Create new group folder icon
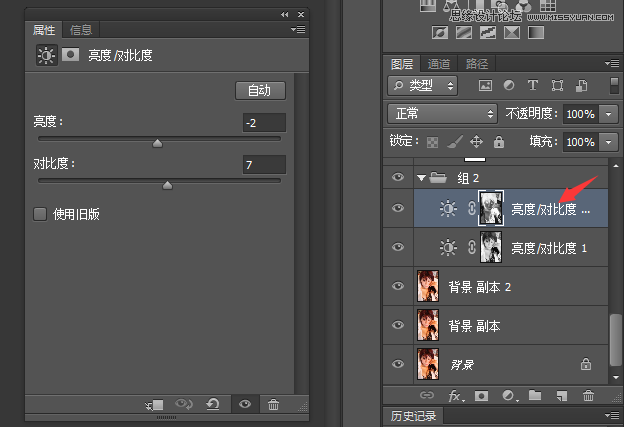The image size is (624, 427). (x=535, y=395)
